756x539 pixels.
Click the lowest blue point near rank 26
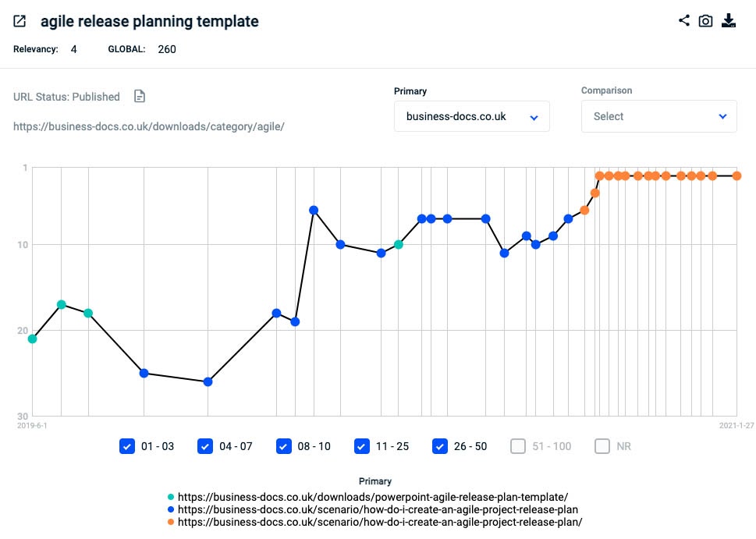pos(208,381)
